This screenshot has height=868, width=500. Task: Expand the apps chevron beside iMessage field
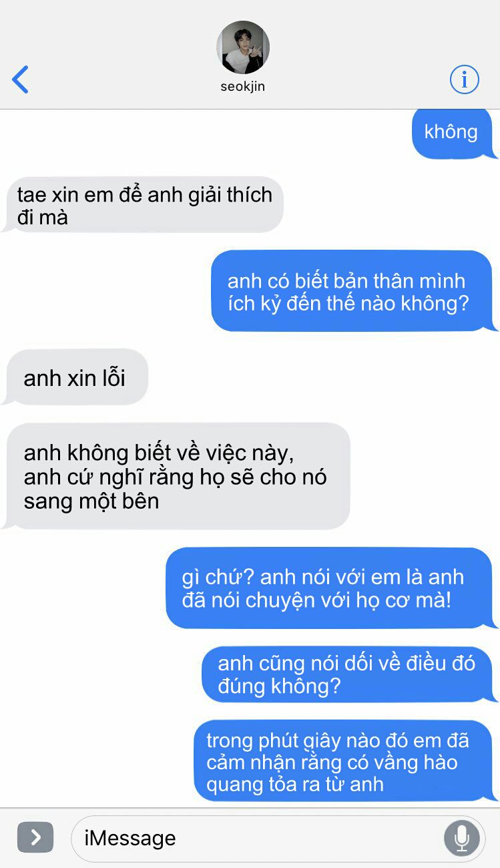point(35,837)
